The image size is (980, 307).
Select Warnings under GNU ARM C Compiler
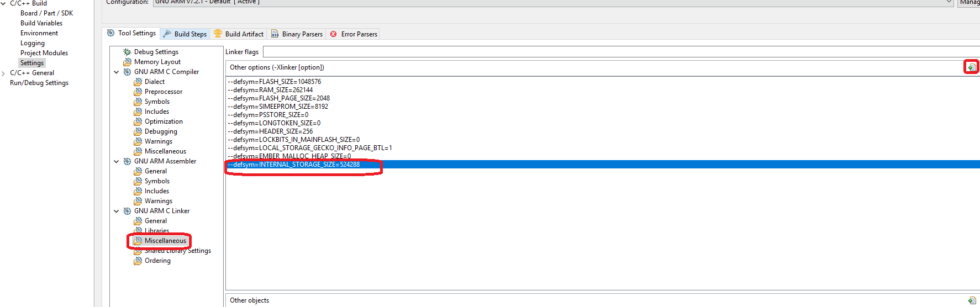pyautogui.click(x=158, y=141)
